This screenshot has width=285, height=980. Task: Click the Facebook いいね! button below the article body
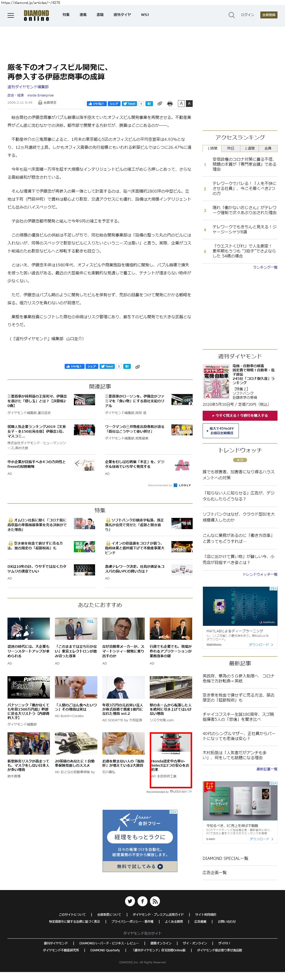tap(74, 366)
